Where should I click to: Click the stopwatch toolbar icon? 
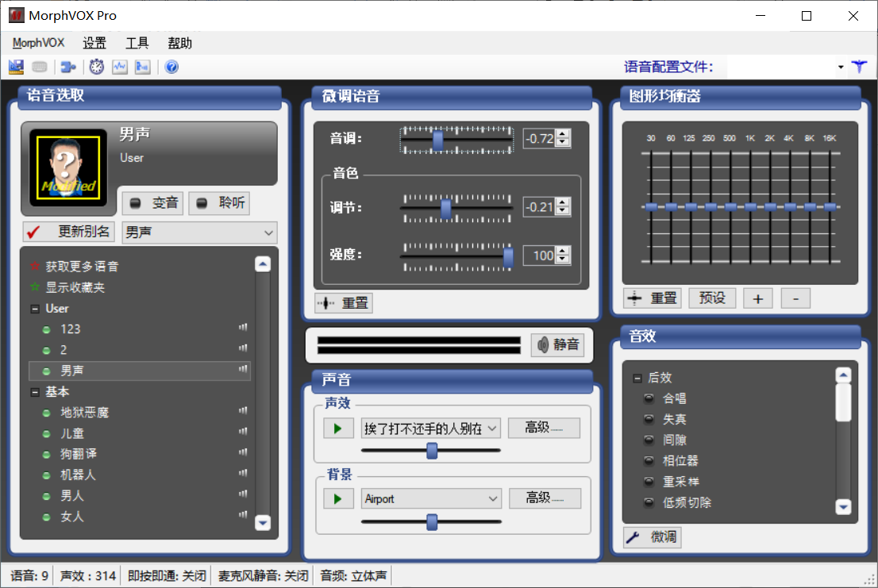(97, 67)
